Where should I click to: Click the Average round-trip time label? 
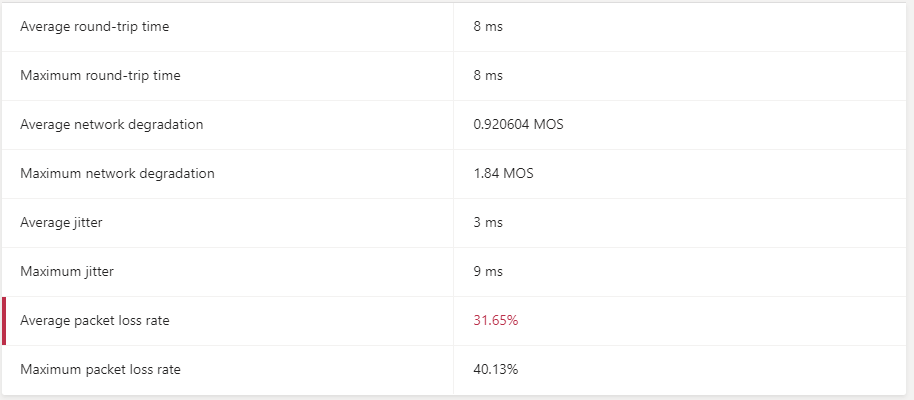(x=94, y=27)
